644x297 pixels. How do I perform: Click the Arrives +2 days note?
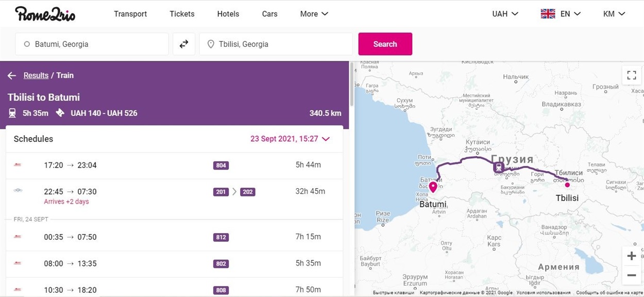pyautogui.click(x=66, y=202)
